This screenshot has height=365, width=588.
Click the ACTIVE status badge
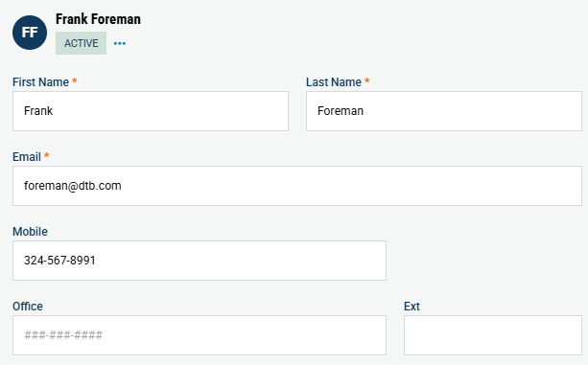click(x=81, y=43)
